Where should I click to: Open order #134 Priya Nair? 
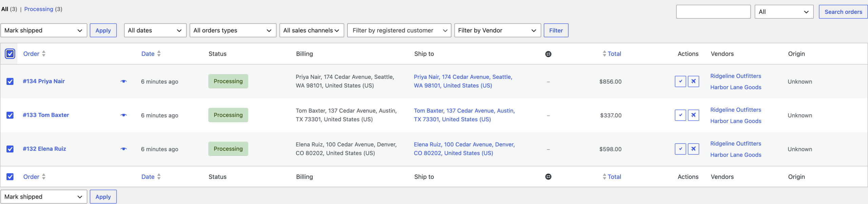tap(44, 81)
